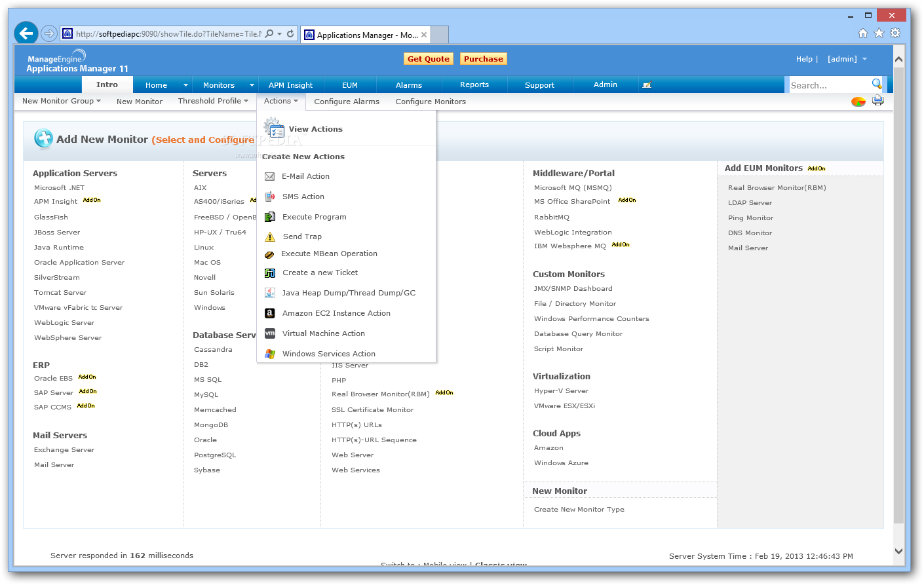Collapse the Actions dropdown menu
The image size is (924, 585).
click(x=280, y=101)
